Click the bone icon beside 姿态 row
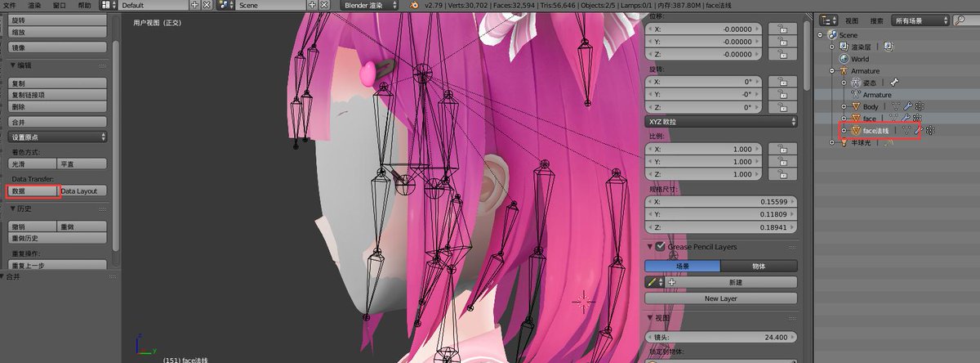This screenshot has width=980, height=363. pos(894,83)
